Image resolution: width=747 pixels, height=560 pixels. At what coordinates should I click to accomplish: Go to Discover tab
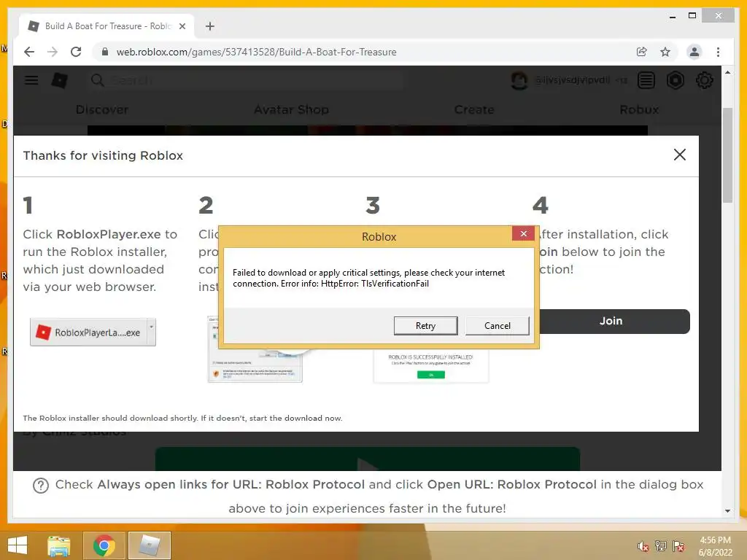[102, 109]
